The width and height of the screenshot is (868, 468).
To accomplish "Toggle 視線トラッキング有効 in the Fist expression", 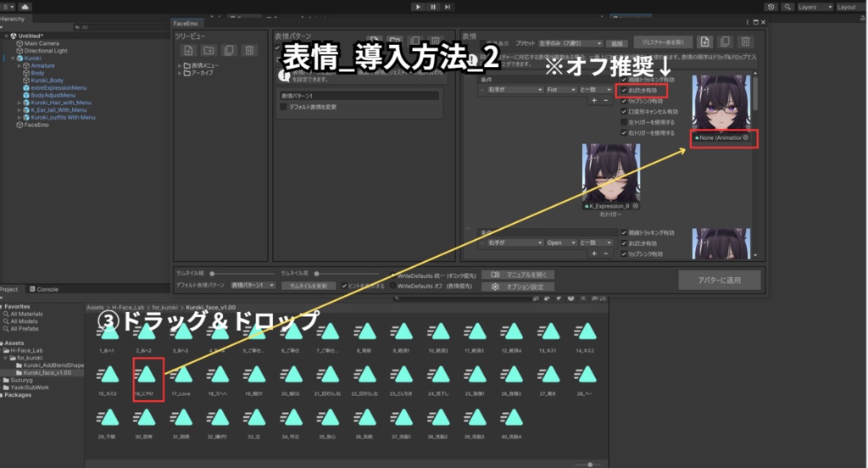I will point(624,80).
